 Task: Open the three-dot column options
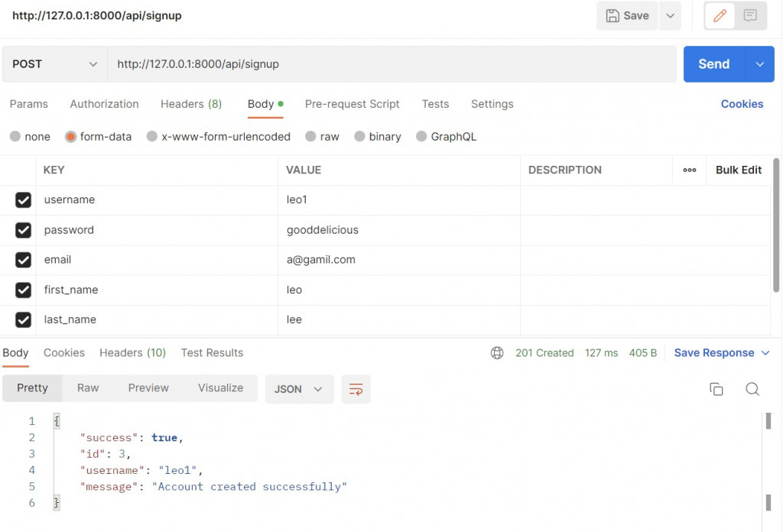(689, 170)
